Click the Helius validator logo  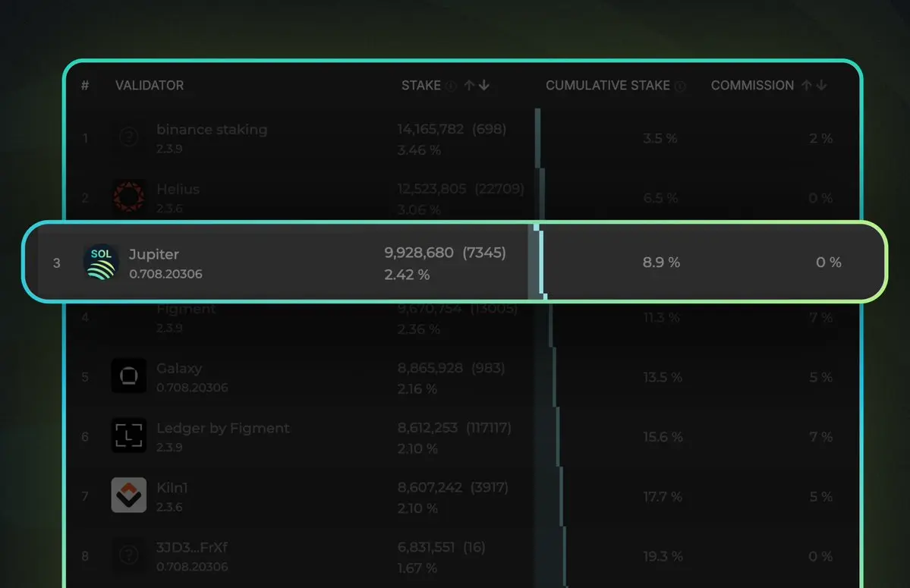tap(129, 197)
